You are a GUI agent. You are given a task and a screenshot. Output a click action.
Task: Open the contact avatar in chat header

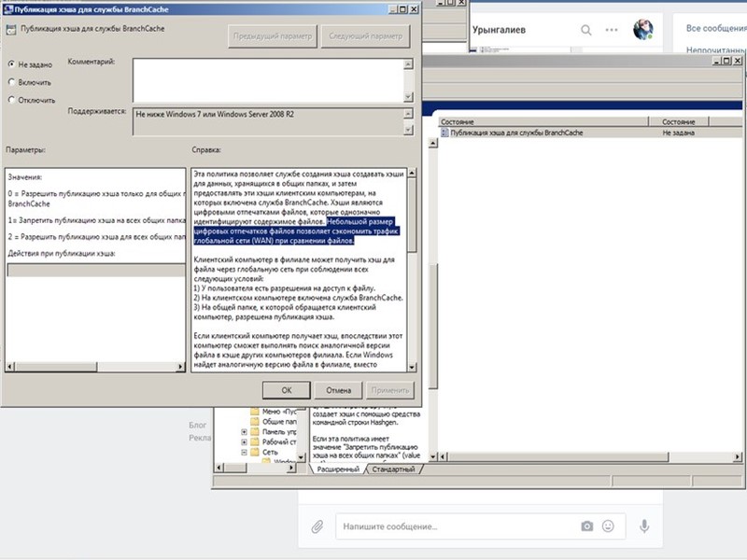[642, 30]
